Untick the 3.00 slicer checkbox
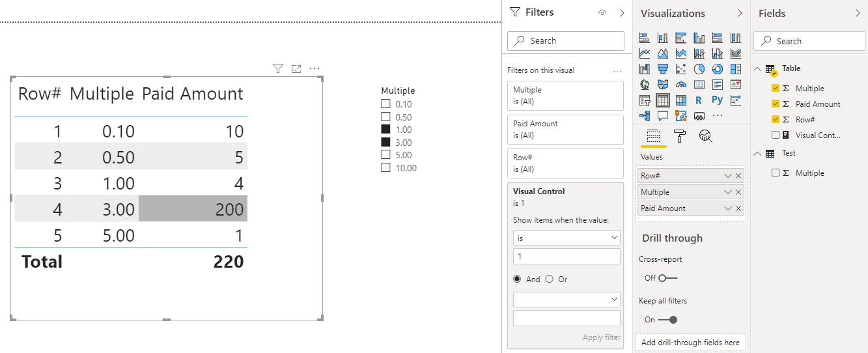Image resolution: width=868 pixels, height=353 pixels. tap(385, 142)
